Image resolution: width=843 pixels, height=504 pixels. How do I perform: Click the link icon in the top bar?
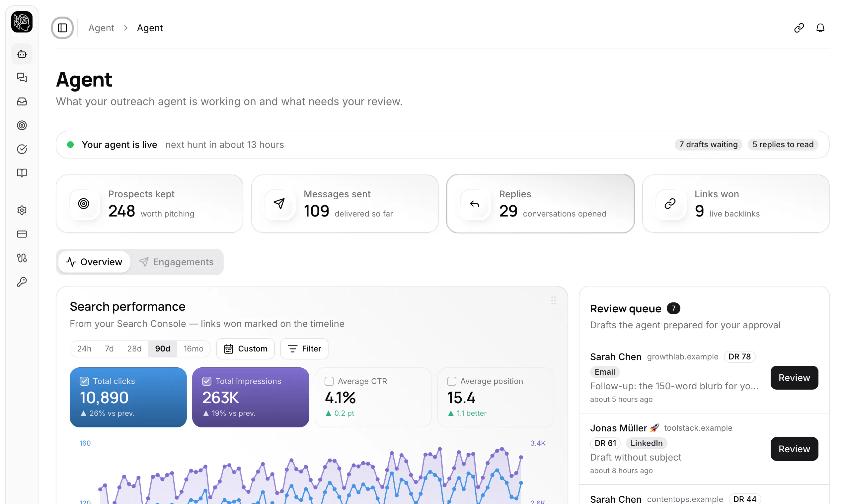pos(799,28)
